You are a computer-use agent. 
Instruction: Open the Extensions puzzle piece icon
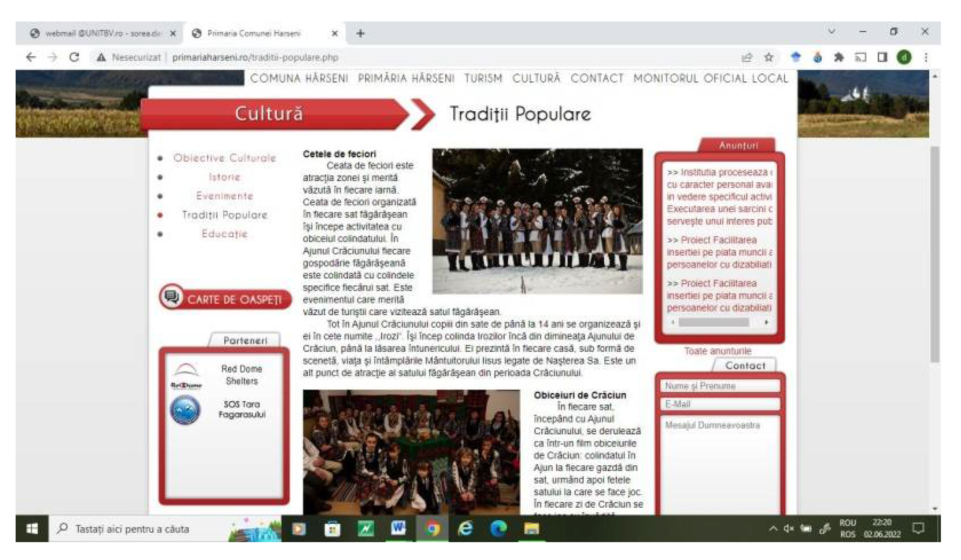(x=839, y=57)
